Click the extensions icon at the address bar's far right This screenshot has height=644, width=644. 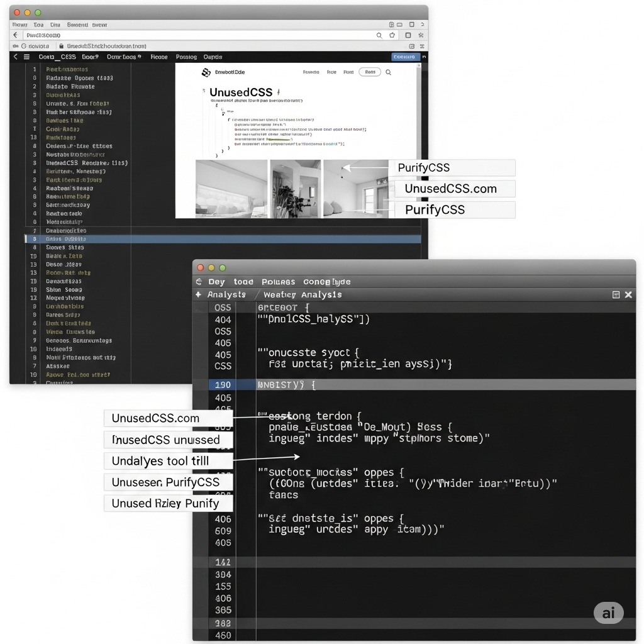coord(421,35)
